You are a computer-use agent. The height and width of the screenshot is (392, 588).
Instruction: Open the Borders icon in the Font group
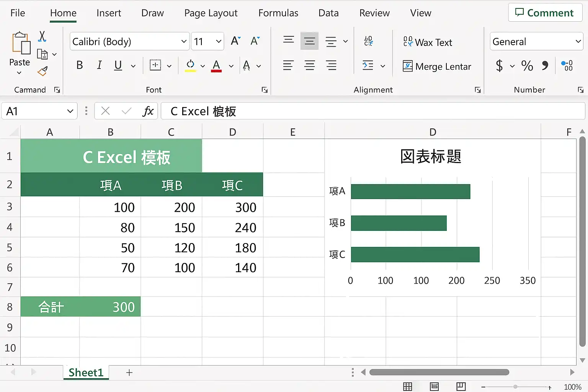155,65
